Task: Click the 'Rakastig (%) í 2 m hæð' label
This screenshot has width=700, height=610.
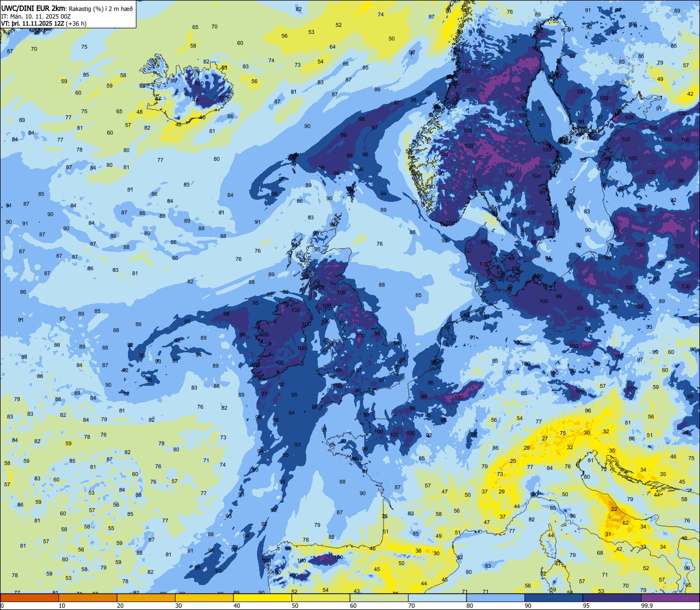Action: click(x=100, y=8)
